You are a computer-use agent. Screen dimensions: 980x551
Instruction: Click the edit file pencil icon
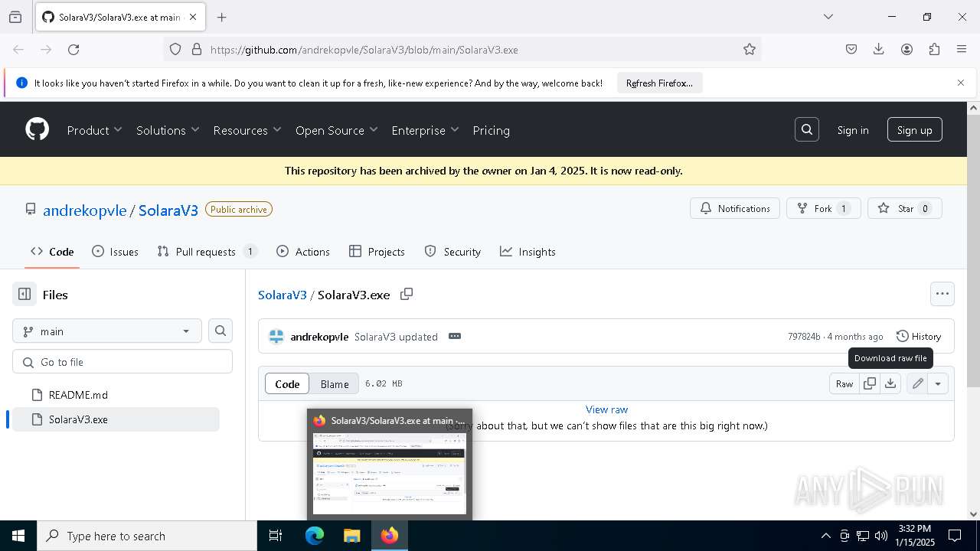pyautogui.click(x=917, y=383)
